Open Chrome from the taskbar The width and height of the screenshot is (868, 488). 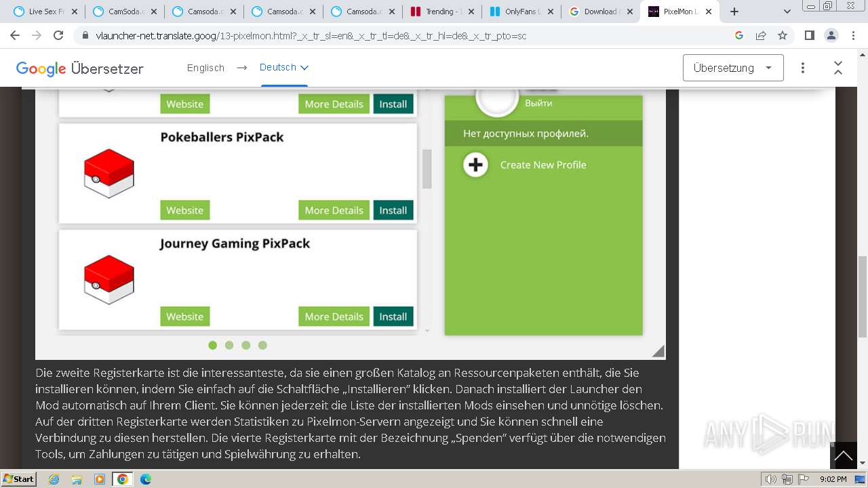click(122, 479)
